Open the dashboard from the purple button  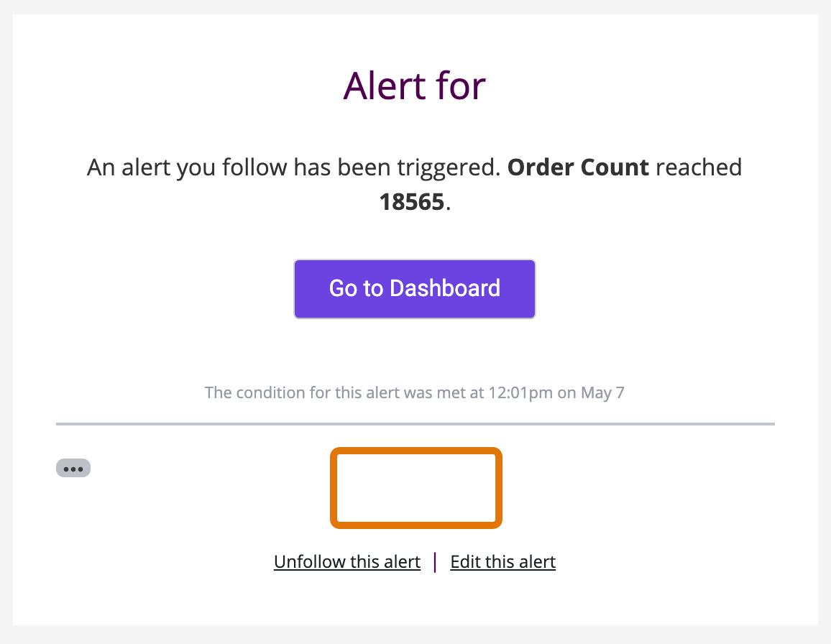pos(414,288)
